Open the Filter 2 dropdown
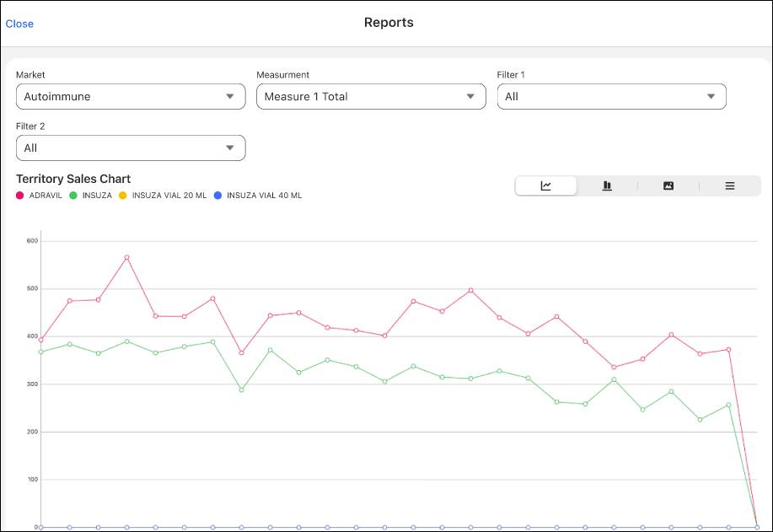The height and width of the screenshot is (532, 773). (130, 148)
